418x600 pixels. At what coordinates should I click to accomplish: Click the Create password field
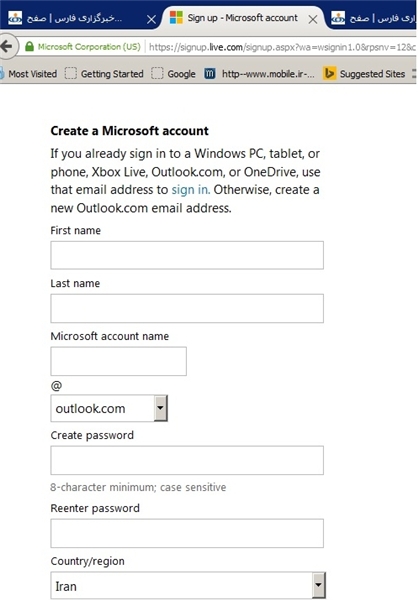(187, 460)
